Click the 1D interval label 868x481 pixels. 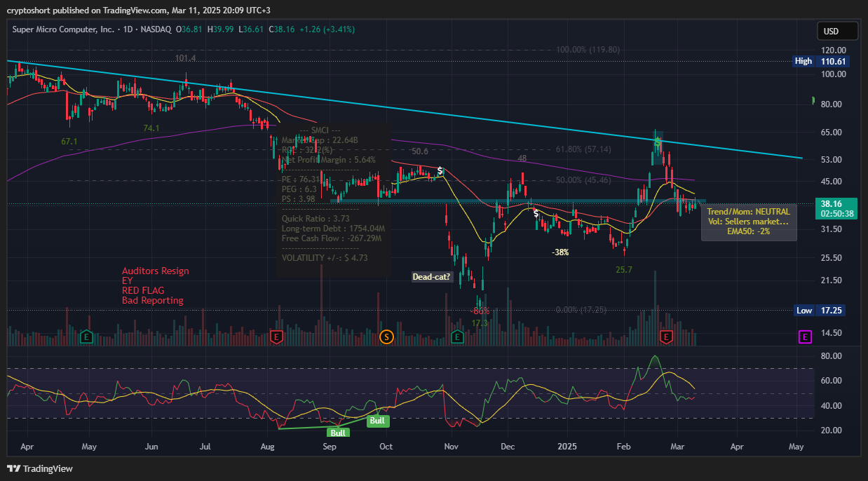tap(128, 29)
